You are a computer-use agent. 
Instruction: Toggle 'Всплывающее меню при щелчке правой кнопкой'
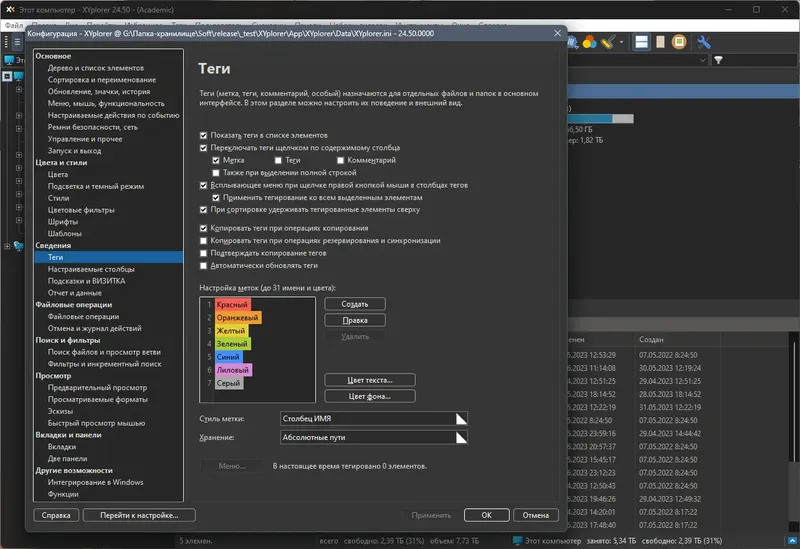click(x=204, y=185)
